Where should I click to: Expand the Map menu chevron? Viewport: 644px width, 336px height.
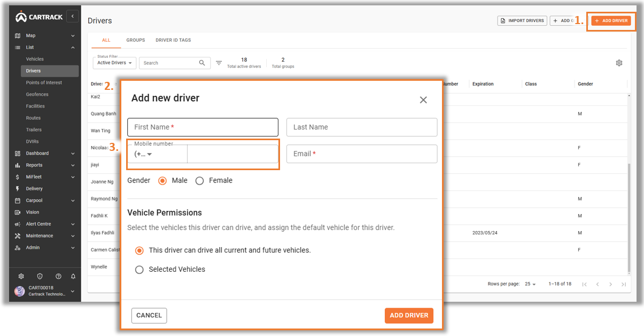click(x=73, y=36)
